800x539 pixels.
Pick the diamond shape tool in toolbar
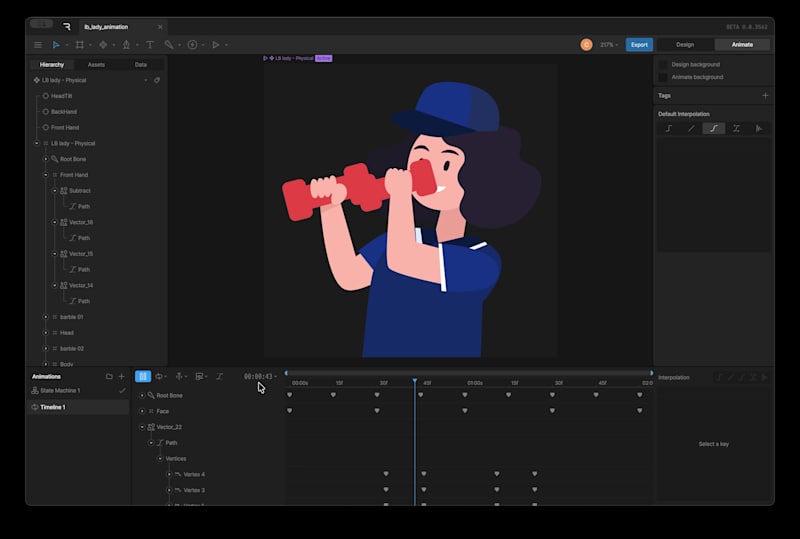[x=103, y=45]
